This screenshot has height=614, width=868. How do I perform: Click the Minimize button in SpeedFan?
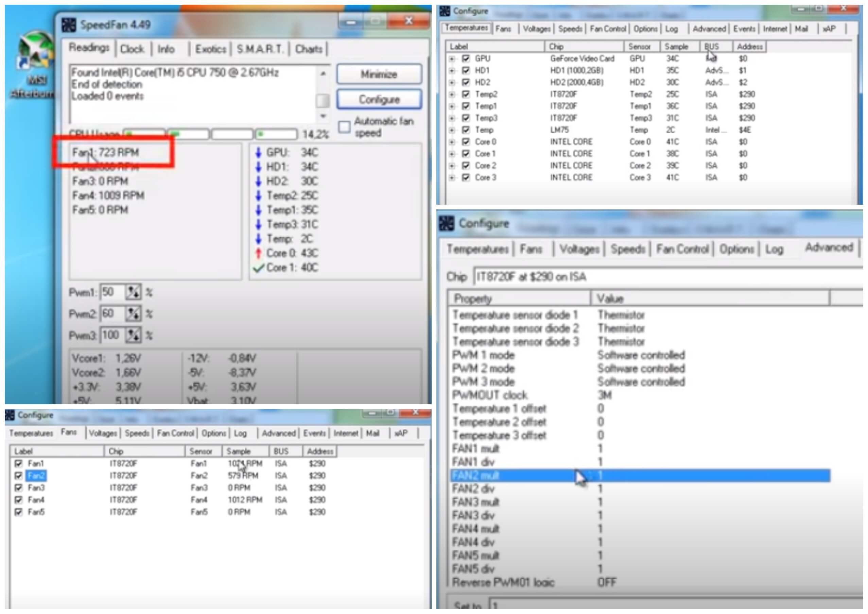pos(379,74)
